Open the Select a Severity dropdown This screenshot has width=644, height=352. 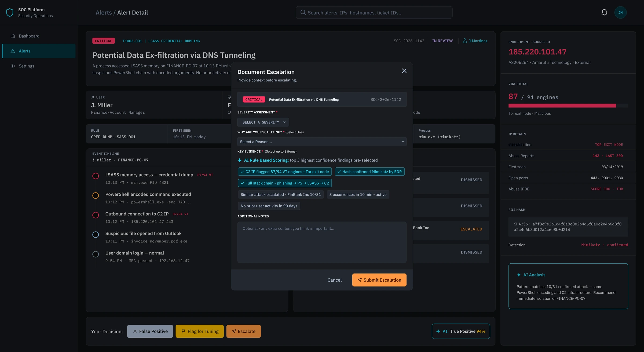pos(263,122)
